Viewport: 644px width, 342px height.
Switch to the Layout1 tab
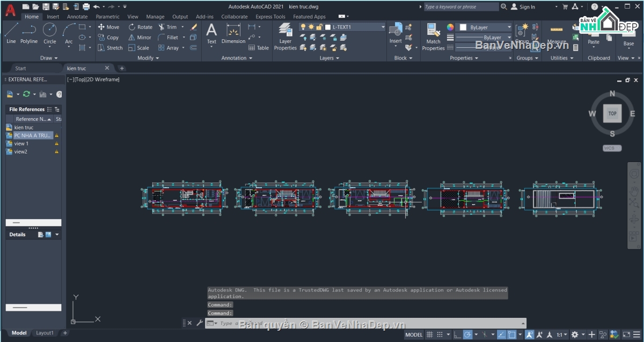tap(45, 333)
